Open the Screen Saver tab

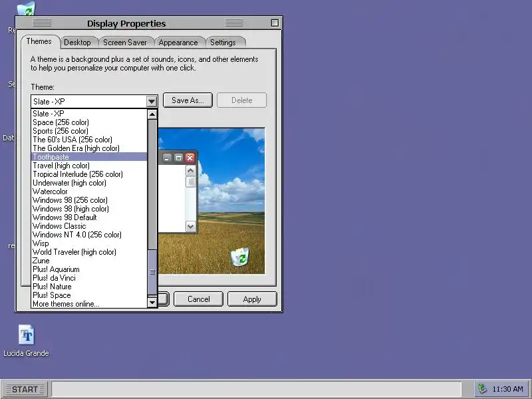(x=125, y=43)
